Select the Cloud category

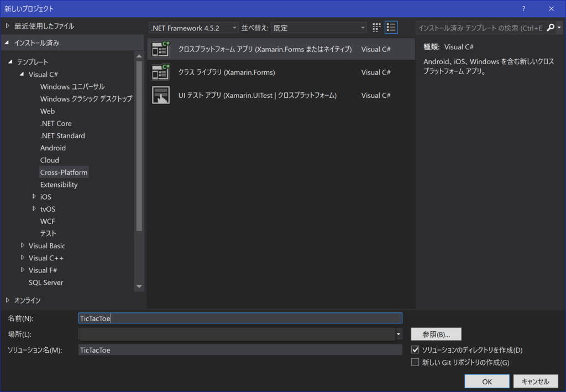point(49,160)
